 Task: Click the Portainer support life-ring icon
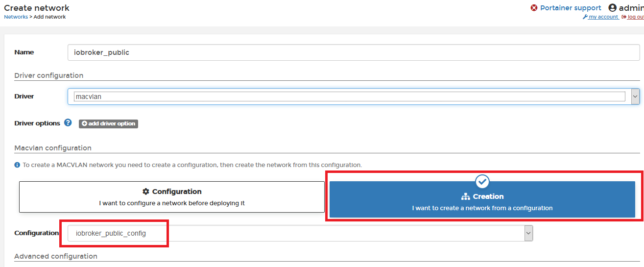pyautogui.click(x=534, y=8)
